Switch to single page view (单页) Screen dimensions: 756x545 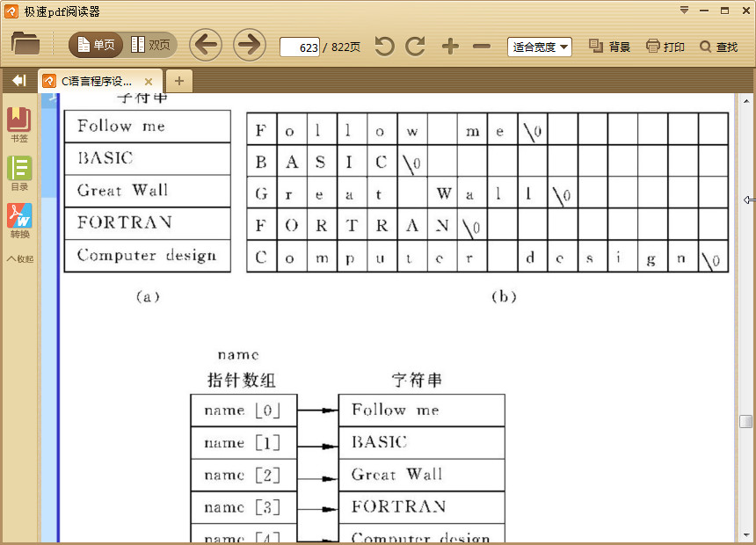click(96, 46)
